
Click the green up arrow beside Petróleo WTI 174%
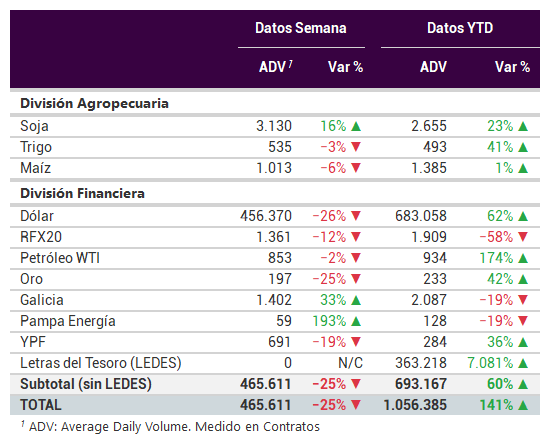[x=523, y=258]
